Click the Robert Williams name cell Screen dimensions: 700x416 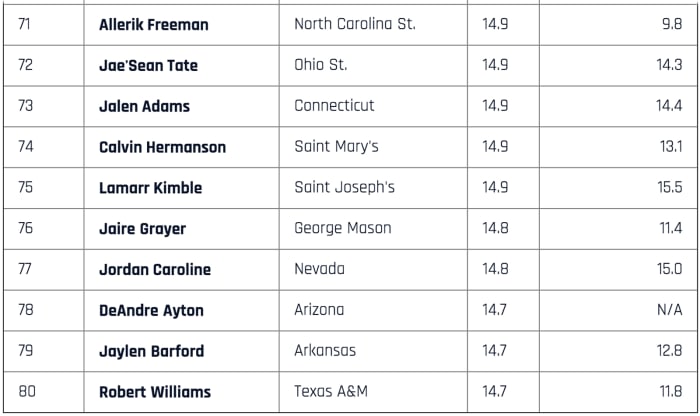154,392
